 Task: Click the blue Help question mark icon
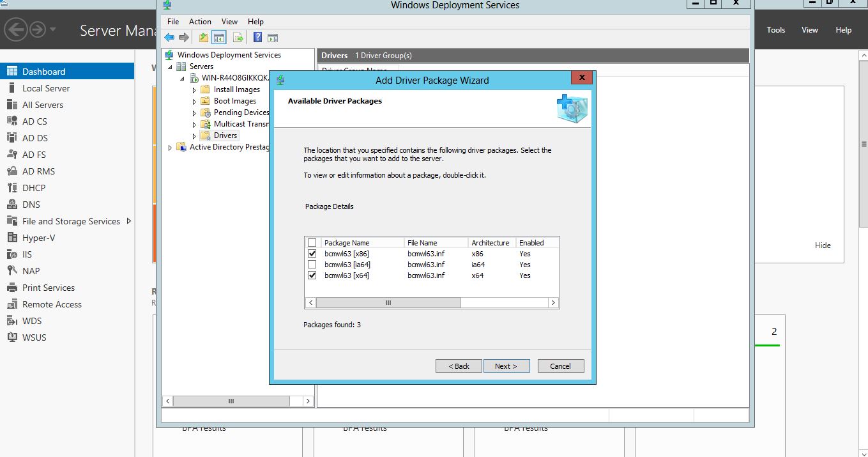[258, 38]
